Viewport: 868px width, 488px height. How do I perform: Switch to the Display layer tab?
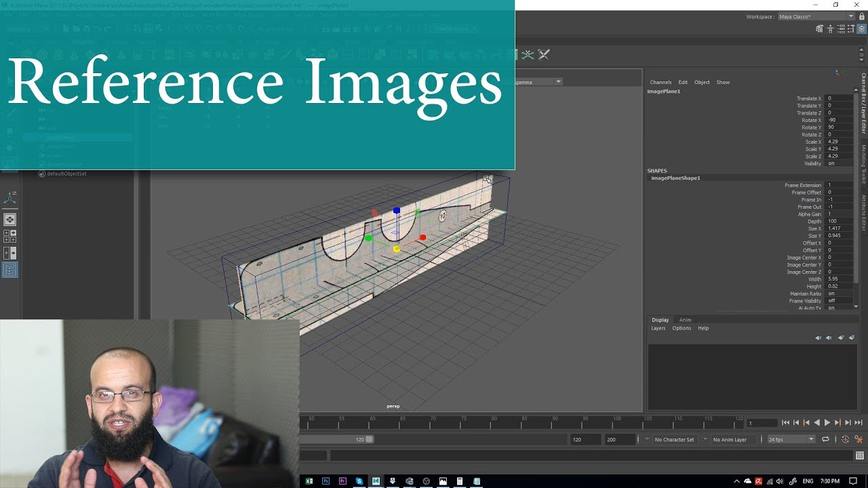point(660,320)
